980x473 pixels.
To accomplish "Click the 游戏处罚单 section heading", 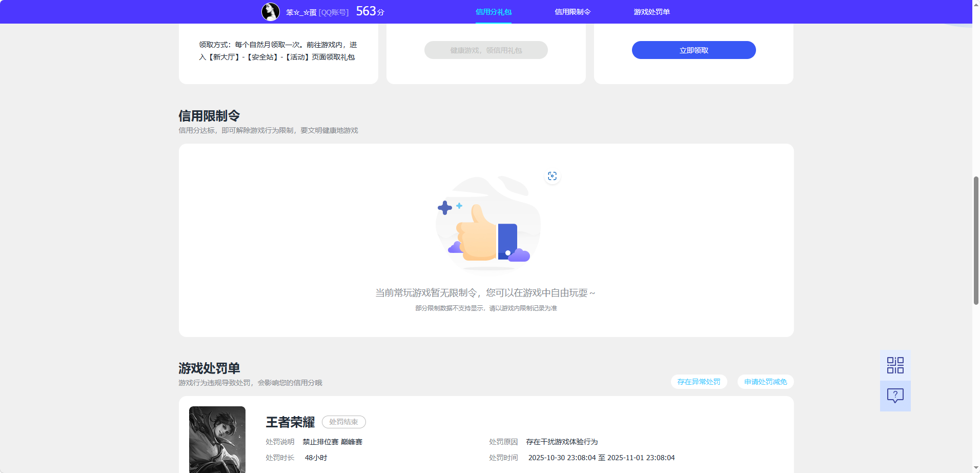I will pos(209,368).
